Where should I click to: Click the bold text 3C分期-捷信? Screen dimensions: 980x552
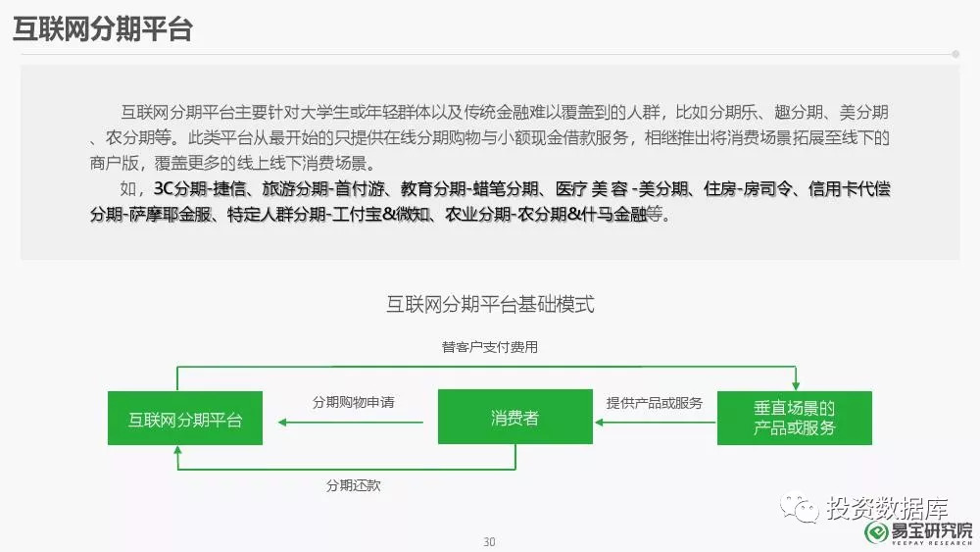199,188
